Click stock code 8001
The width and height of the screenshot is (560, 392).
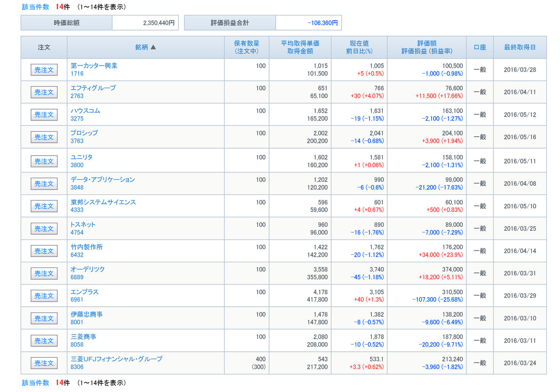pos(77,322)
